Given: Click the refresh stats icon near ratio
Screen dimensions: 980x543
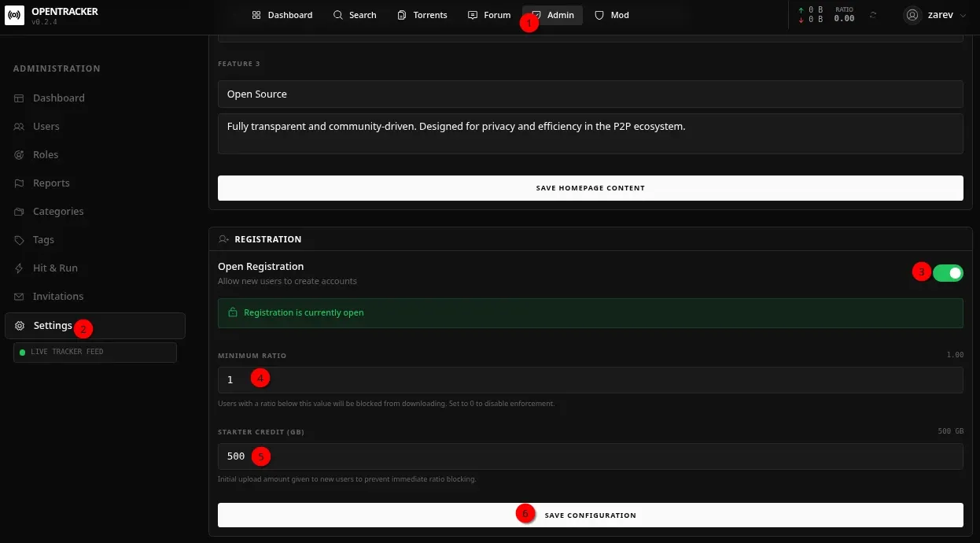Looking at the screenshot, I should pos(873,15).
